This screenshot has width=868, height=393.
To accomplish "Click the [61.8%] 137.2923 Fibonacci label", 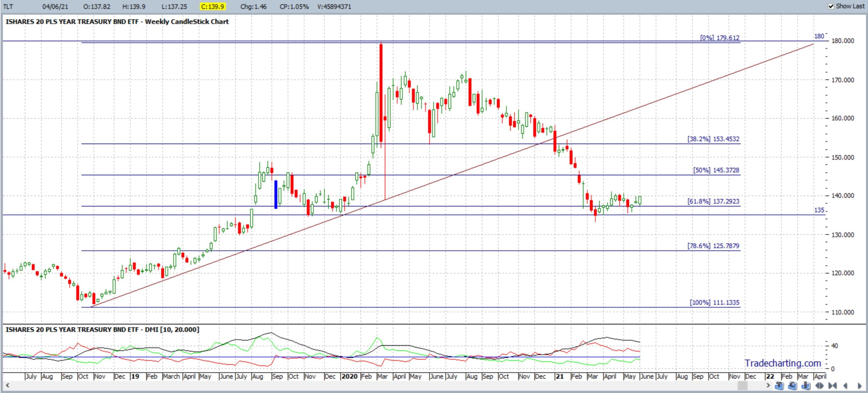I will coord(713,201).
